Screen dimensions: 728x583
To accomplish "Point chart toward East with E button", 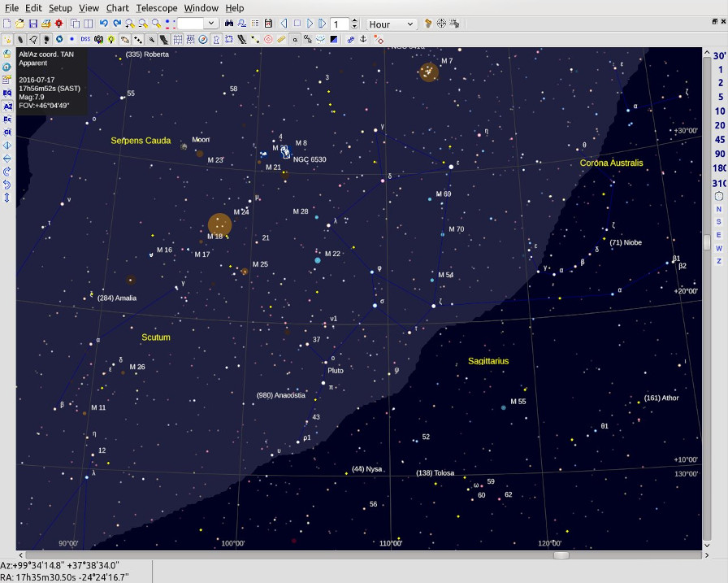I will tap(719, 235).
